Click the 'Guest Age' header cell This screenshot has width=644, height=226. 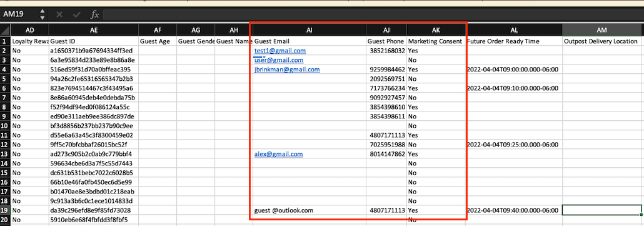pyautogui.click(x=158, y=41)
